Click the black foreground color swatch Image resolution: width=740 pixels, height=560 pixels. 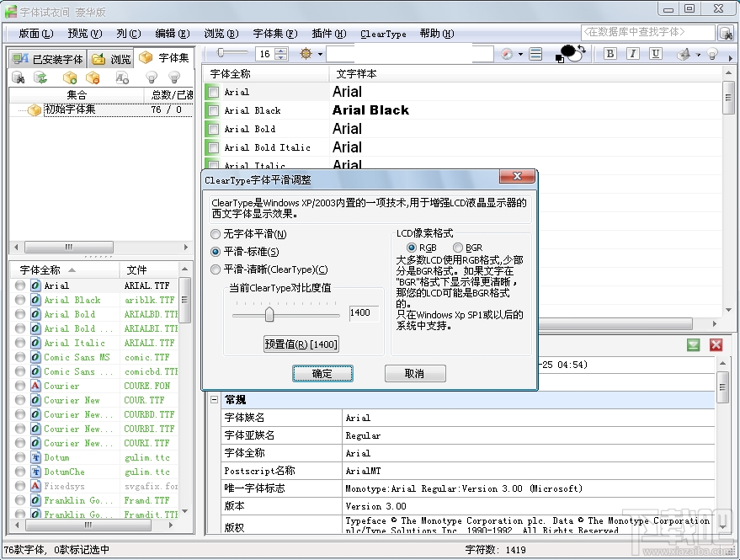coord(569,51)
